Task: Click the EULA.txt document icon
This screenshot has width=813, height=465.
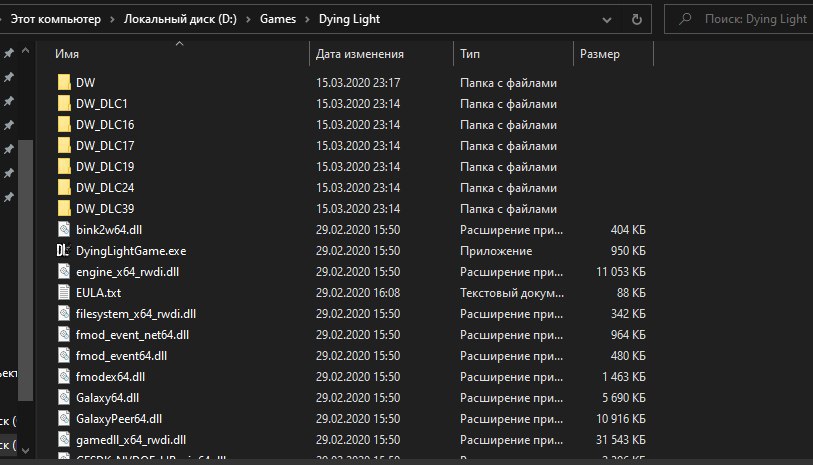Action: click(x=64, y=292)
